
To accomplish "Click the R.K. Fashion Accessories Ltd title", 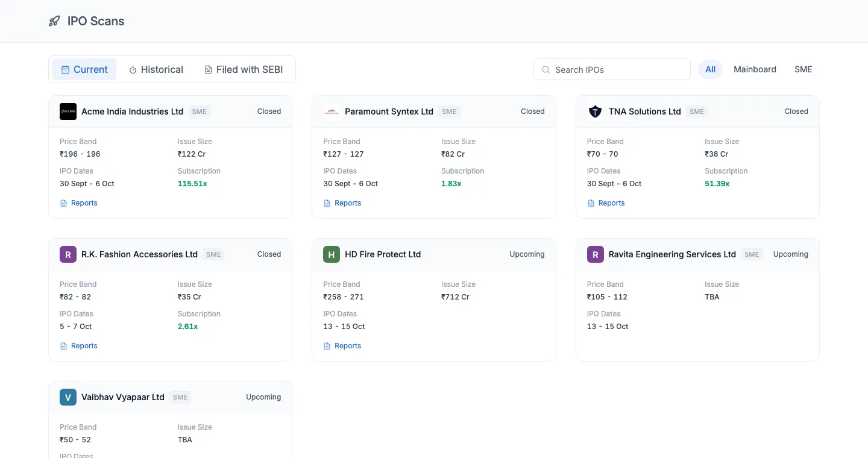I will coord(139,254).
